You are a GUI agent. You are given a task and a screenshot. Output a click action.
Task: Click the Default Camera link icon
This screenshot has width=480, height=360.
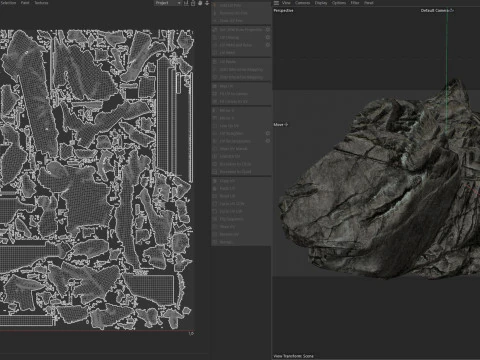(x=452, y=10)
